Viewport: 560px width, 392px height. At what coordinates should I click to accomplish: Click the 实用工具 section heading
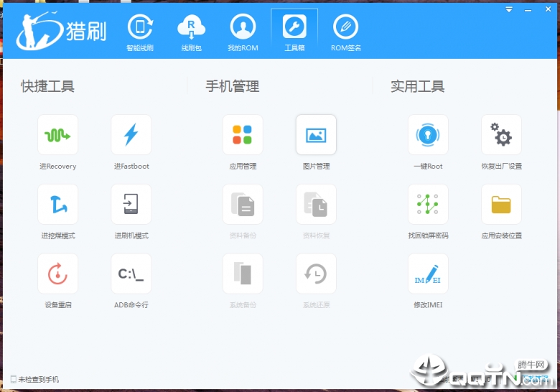tap(418, 86)
